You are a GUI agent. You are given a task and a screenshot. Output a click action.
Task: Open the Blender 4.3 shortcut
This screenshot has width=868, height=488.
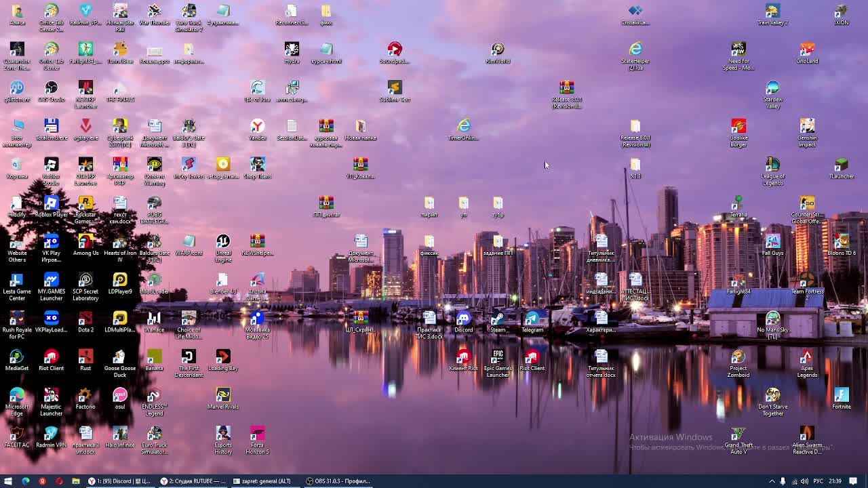pos(223,284)
